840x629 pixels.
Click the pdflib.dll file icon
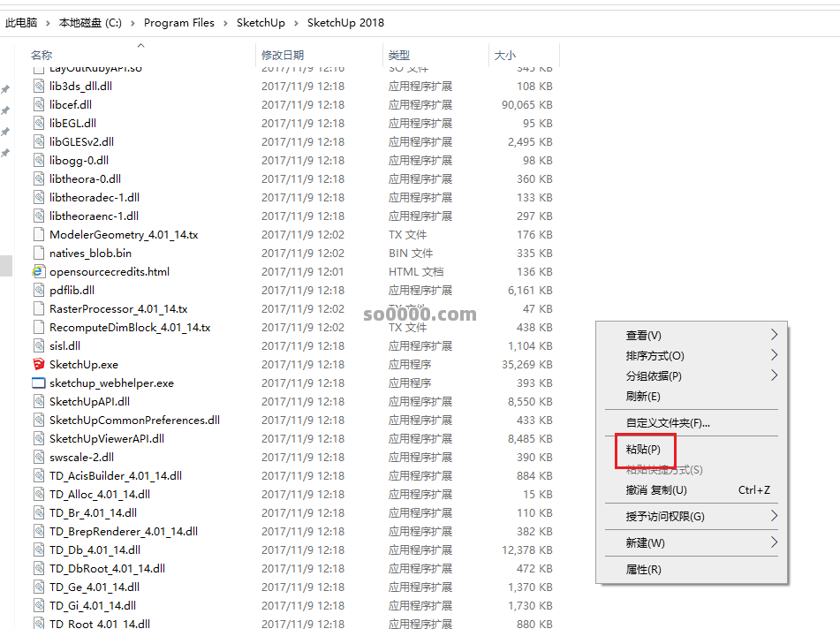click(x=39, y=291)
